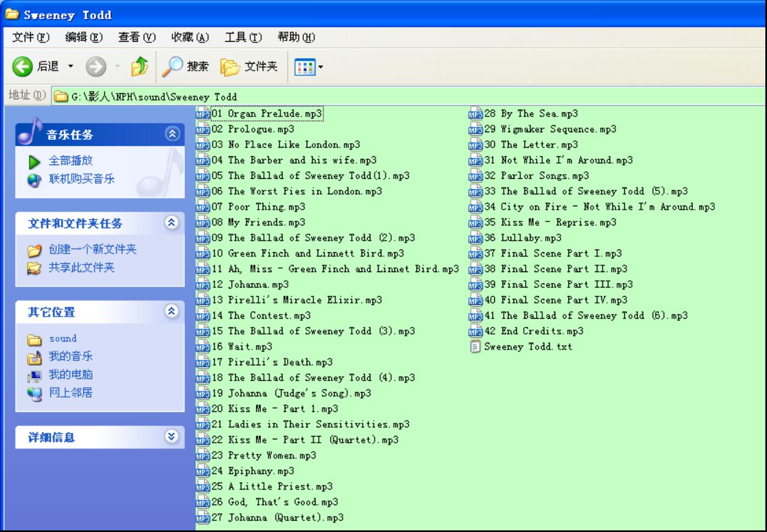The width and height of the screenshot is (767, 532).
Task: Click the green Play All arrow icon
Action: click(35, 162)
